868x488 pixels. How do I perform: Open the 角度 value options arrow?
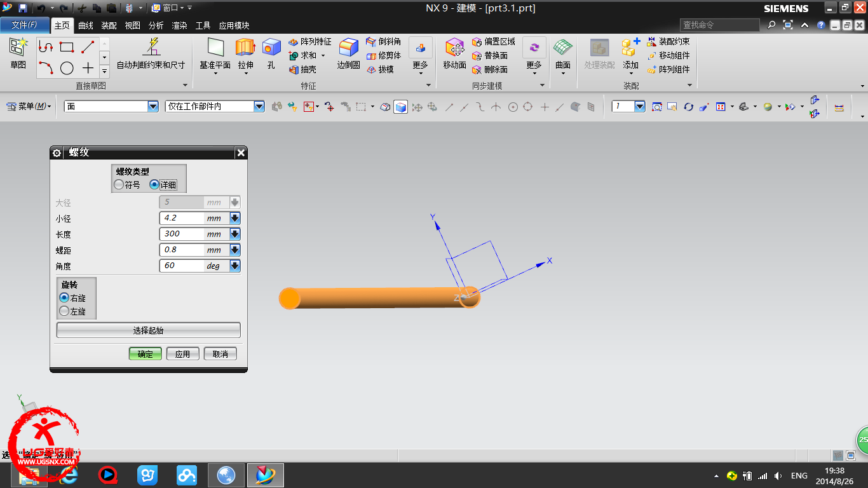click(234, 266)
